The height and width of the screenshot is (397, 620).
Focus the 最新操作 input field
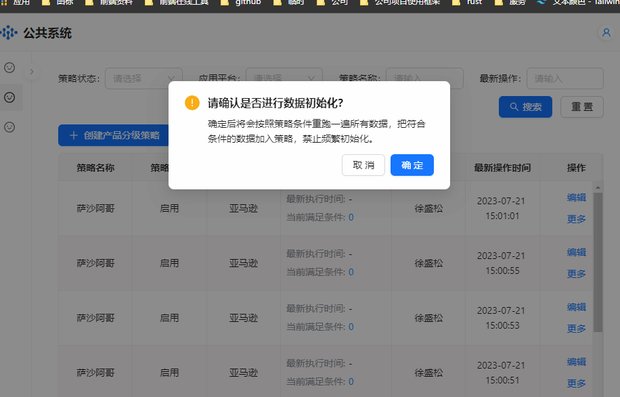(x=565, y=78)
